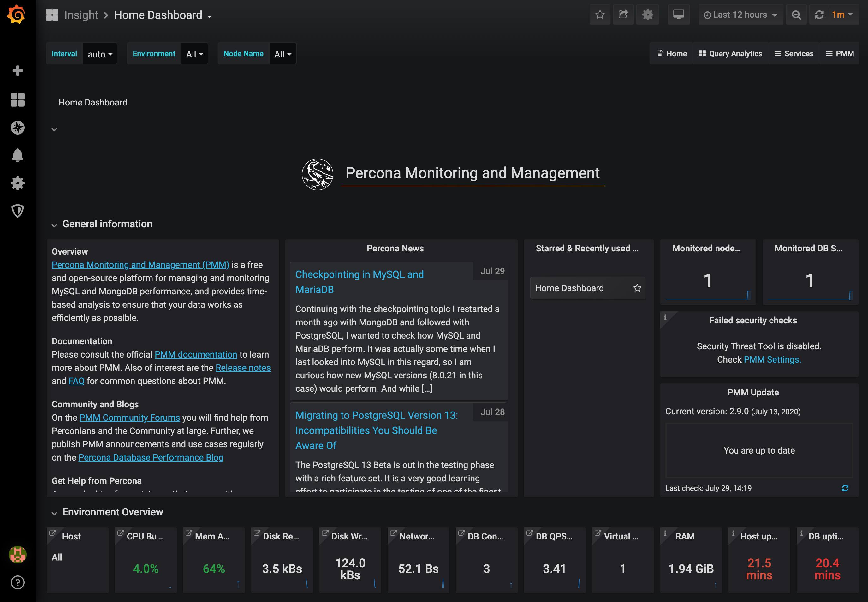Share the dashboard via share icon
The image size is (868, 602).
pos(623,15)
